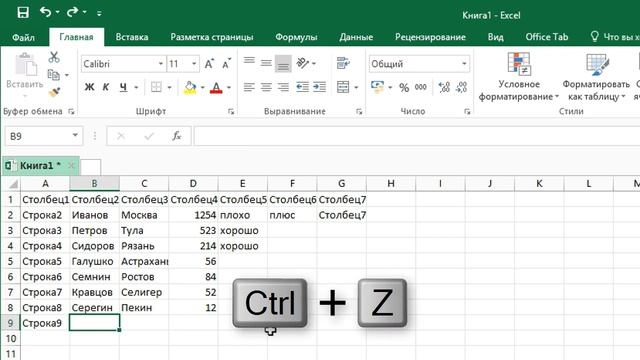The width and height of the screenshot is (640, 360).
Task: Close the Книга1 Office Tab
Action: point(71,166)
